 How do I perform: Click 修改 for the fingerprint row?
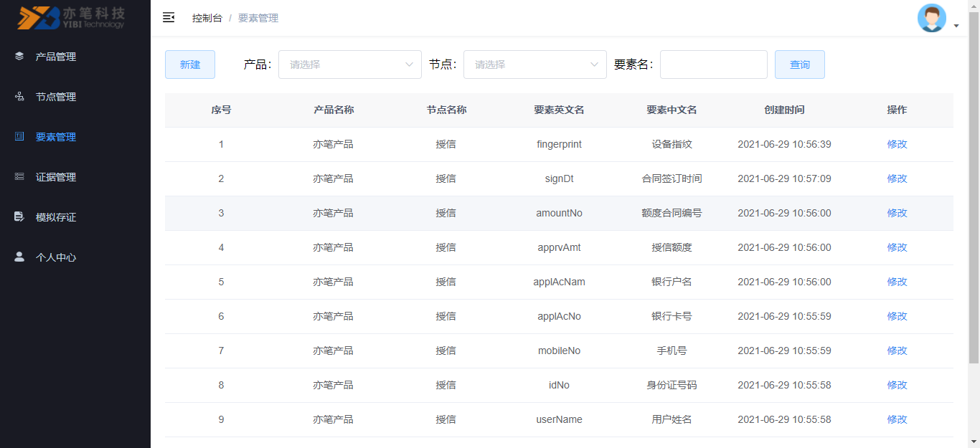coord(897,144)
